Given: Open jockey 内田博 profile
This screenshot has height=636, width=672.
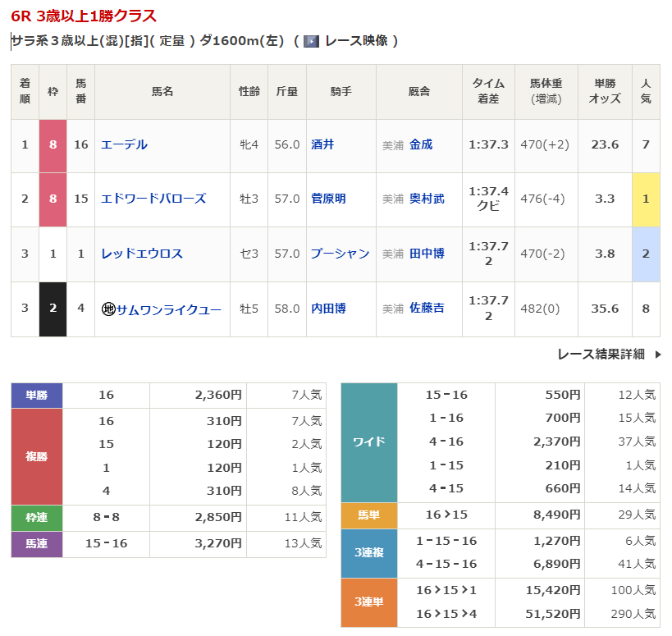Looking at the screenshot, I should (x=328, y=309).
